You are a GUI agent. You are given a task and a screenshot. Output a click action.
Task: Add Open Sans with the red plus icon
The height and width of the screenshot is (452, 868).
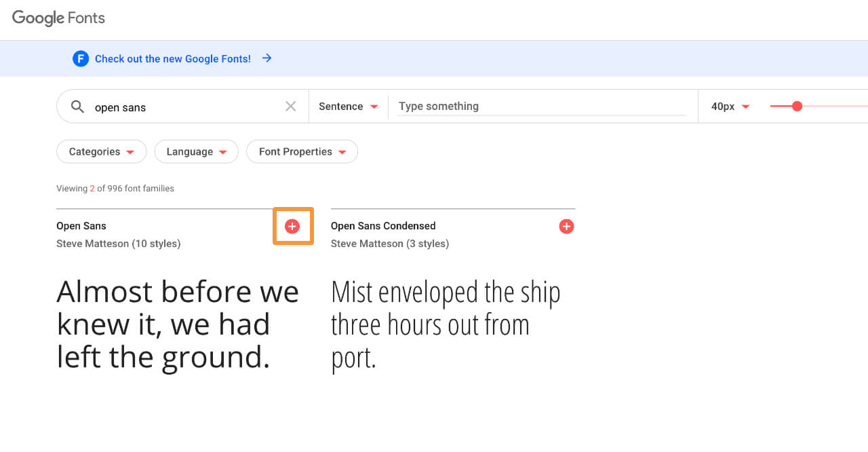point(292,226)
